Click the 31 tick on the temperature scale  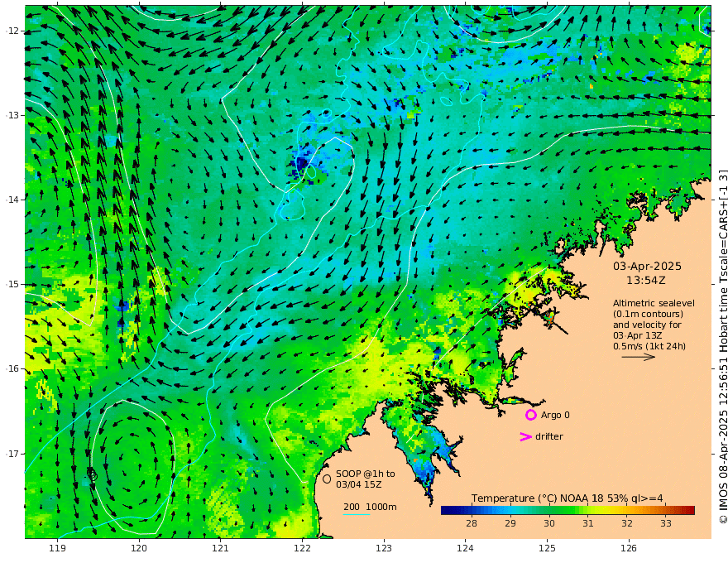coord(588,523)
